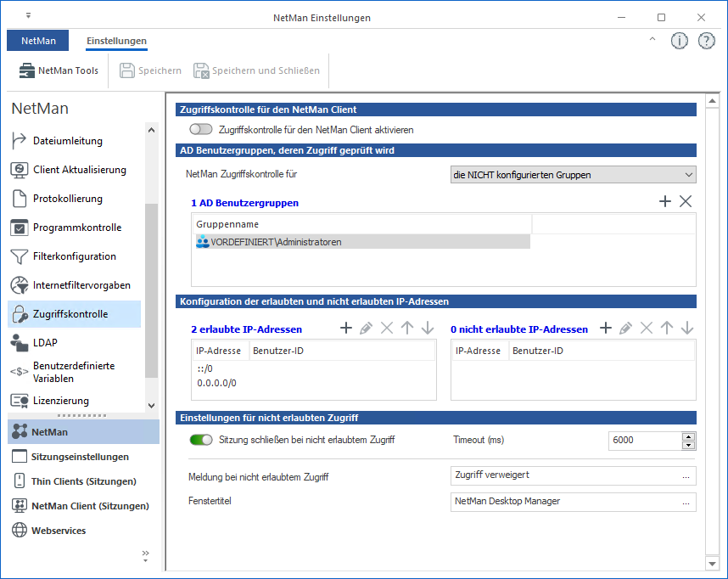Enable Zugriffskontrolle für den NetMan Client toggle
Viewport: 728px width, 579px height.
(201, 130)
